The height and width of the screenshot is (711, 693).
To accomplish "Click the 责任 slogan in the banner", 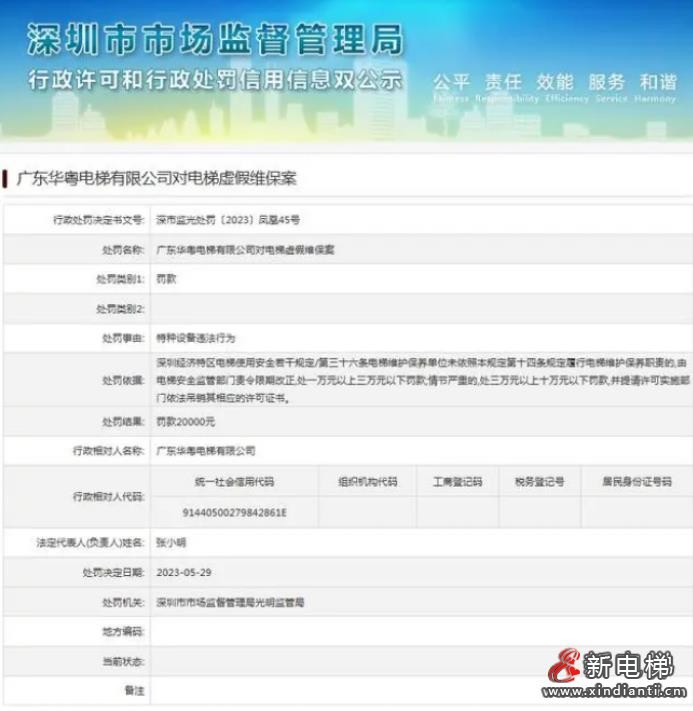I will [503, 83].
